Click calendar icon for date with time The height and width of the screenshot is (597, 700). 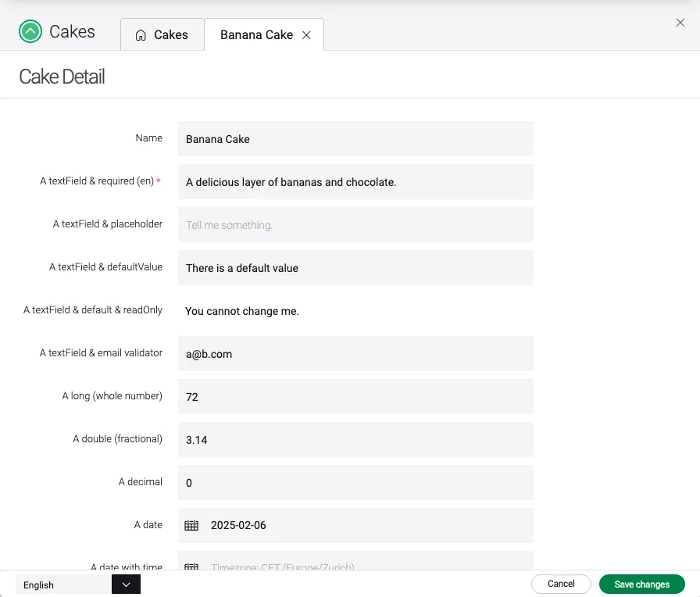pyautogui.click(x=191, y=566)
